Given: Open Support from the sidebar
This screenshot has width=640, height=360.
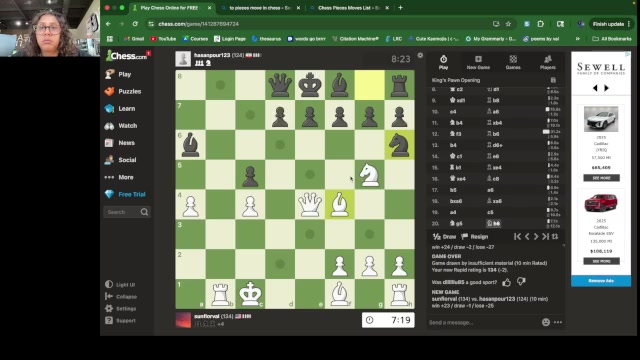Looking at the screenshot, I should [x=120, y=320].
